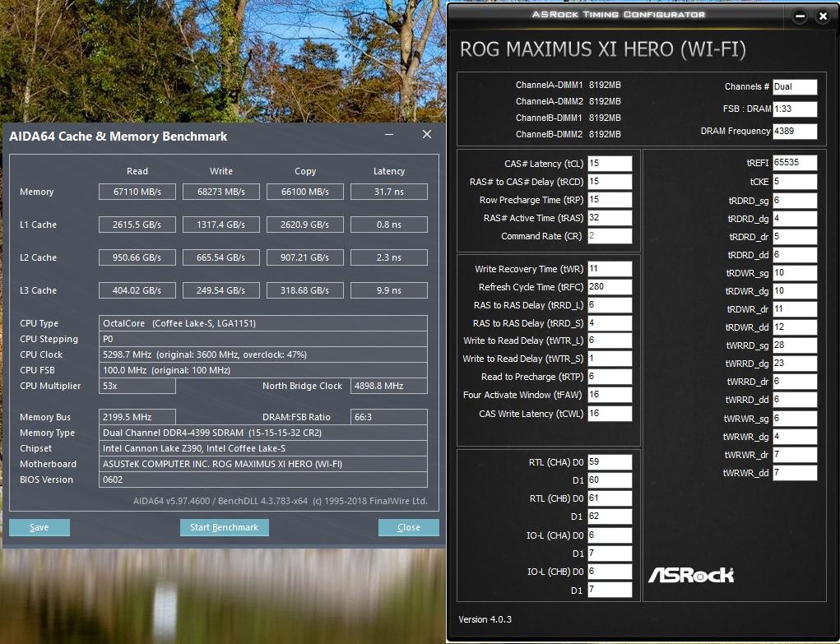Click the tRDWR_dd field
840x644 pixels.
point(795,327)
